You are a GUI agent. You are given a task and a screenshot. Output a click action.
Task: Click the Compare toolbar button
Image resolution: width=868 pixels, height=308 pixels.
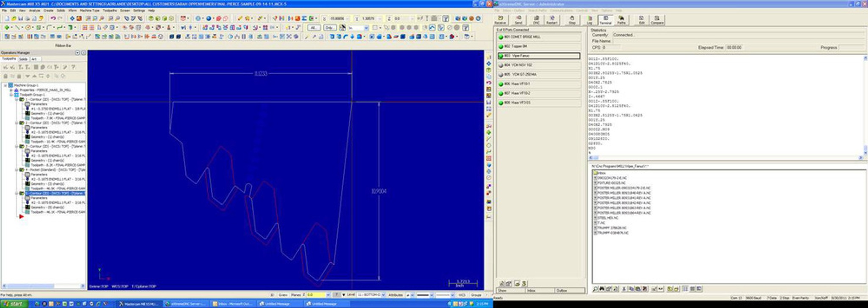pyautogui.click(x=657, y=19)
